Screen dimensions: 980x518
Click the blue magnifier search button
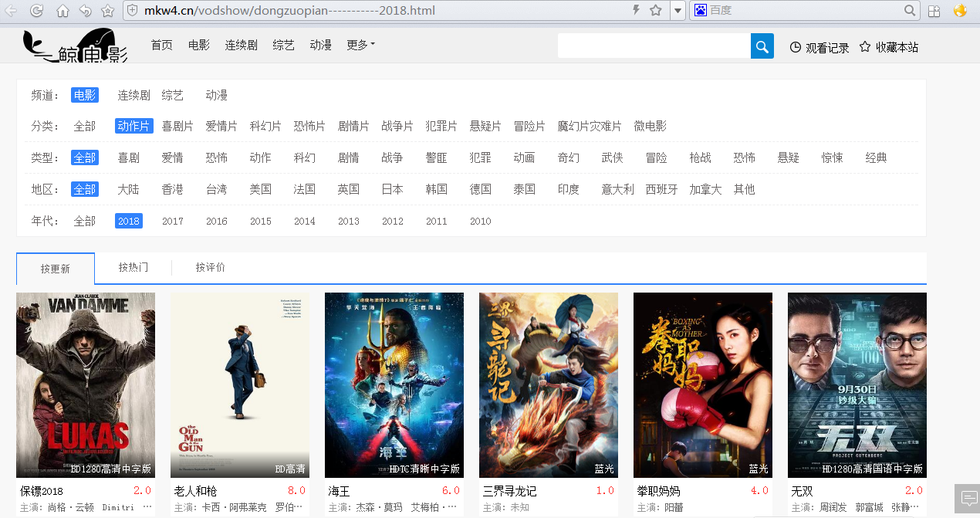coord(762,46)
